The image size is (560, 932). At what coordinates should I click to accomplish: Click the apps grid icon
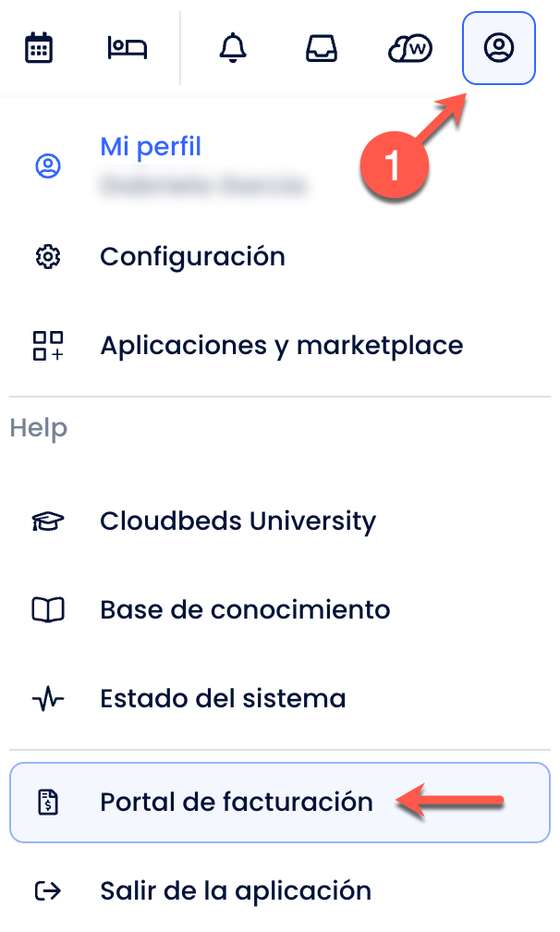[47, 346]
